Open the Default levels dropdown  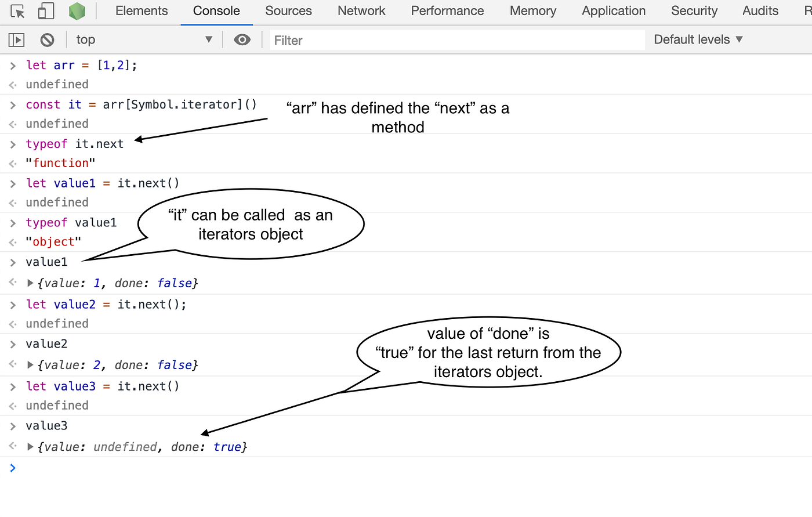696,39
